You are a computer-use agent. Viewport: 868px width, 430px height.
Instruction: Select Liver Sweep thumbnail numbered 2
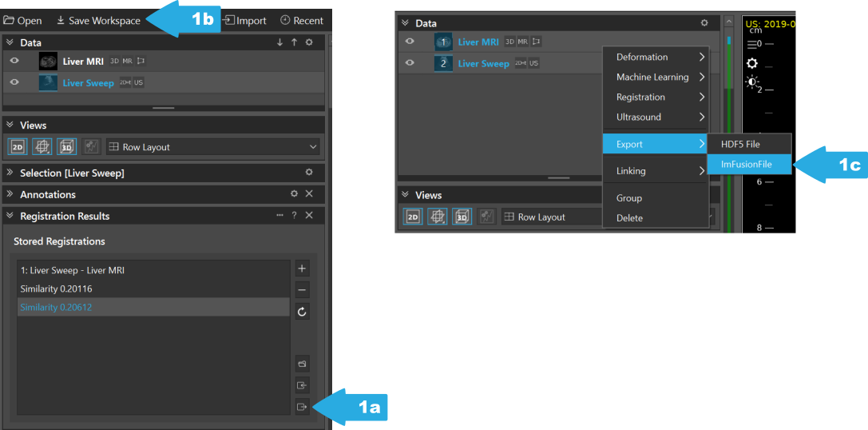(443, 64)
